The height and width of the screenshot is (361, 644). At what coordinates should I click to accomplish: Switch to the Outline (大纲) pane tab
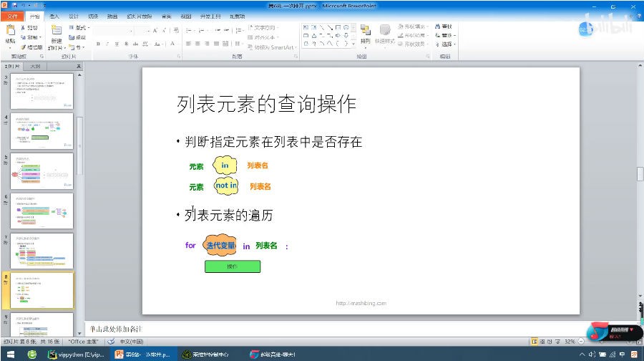coord(35,66)
